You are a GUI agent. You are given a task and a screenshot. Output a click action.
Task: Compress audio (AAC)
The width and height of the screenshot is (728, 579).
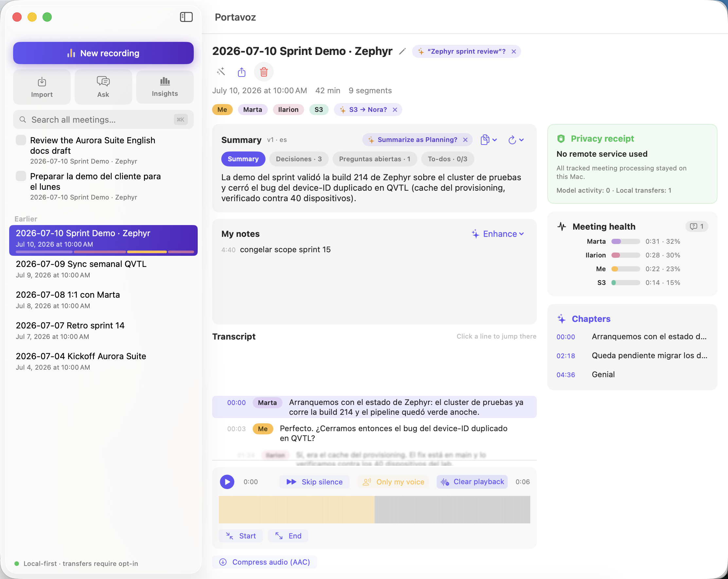264,562
